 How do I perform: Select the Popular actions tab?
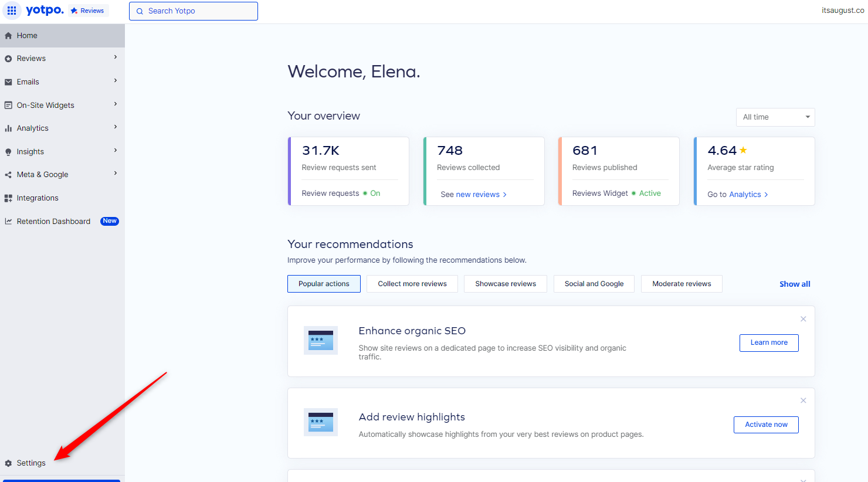324,284
